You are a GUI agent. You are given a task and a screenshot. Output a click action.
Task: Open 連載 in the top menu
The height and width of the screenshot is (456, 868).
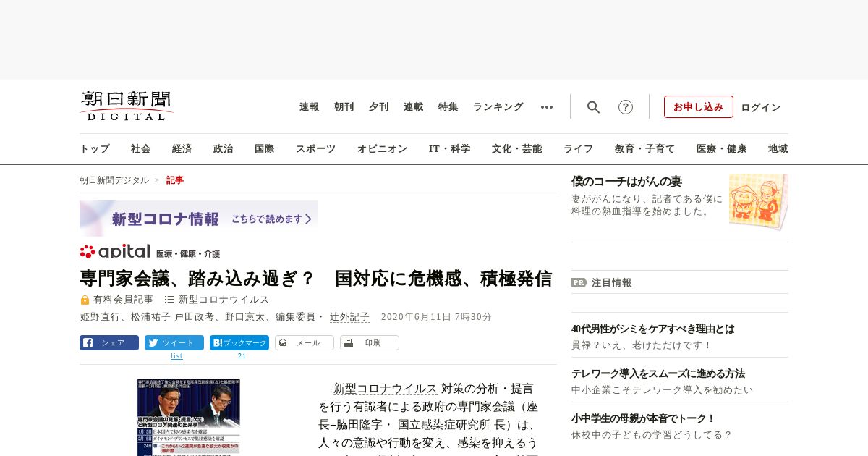pos(414,106)
